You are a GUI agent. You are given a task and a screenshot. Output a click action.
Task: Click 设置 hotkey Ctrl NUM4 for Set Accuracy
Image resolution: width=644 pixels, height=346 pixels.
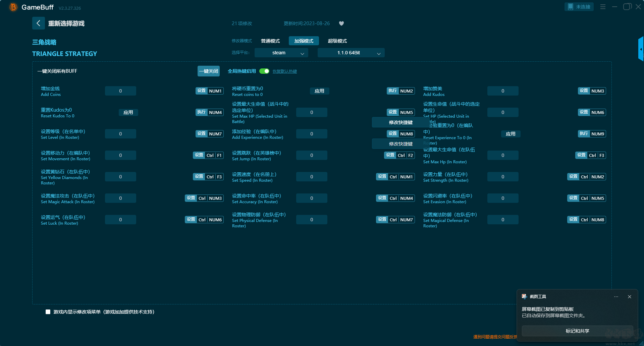point(395,198)
